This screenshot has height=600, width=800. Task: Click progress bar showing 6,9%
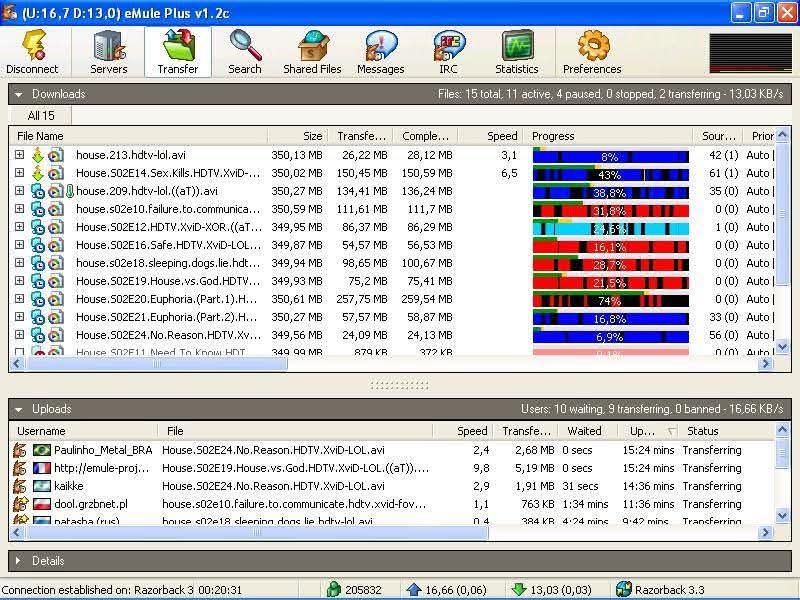[611, 336]
